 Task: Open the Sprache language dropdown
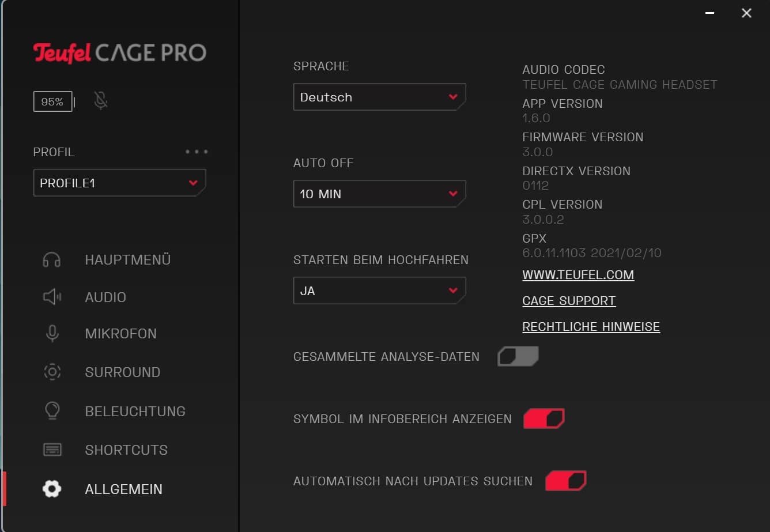tap(379, 97)
